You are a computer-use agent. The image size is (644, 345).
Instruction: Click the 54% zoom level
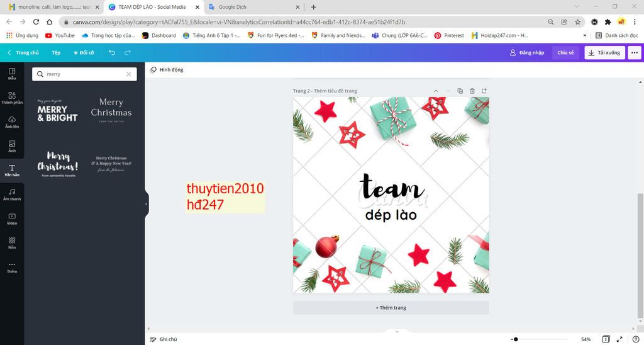tap(586, 339)
